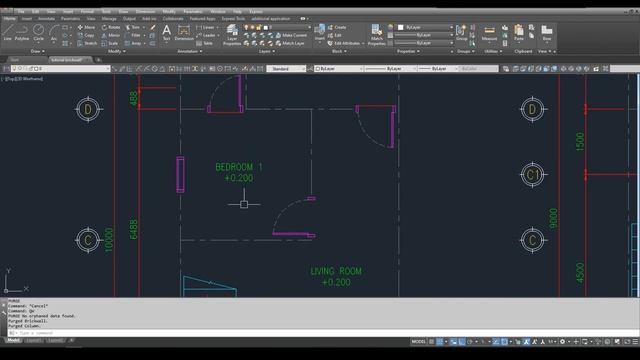Click the Create block button
Screen dimensions: 640x360
click(x=337, y=27)
